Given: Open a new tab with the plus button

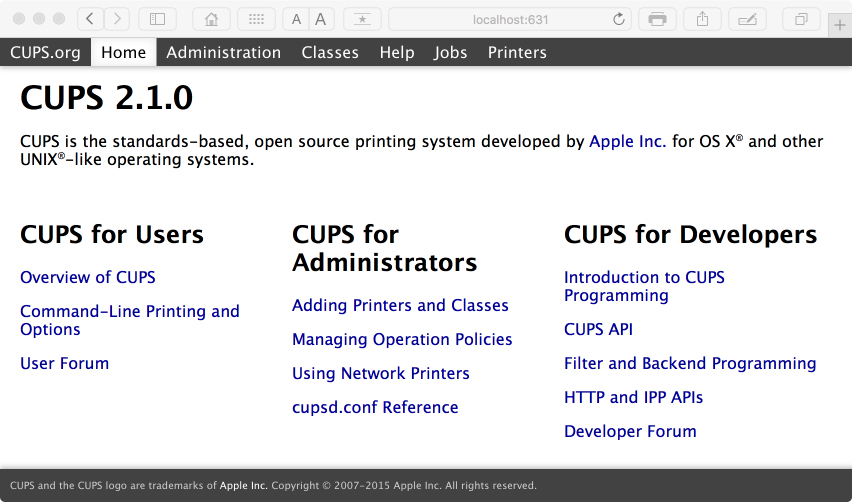Looking at the screenshot, I should point(840,26).
